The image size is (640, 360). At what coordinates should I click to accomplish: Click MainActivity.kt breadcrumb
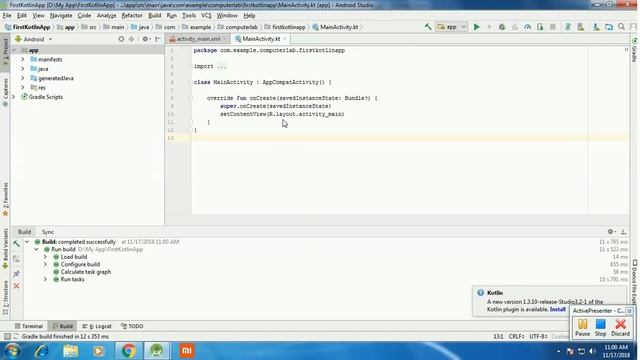[335, 27]
